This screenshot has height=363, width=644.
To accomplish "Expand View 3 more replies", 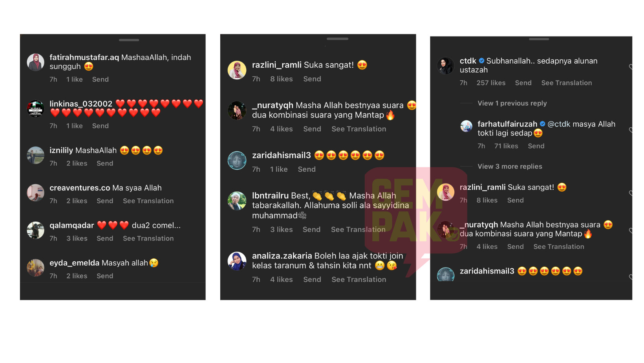I will pyautogui.click(x=510, y=167).
